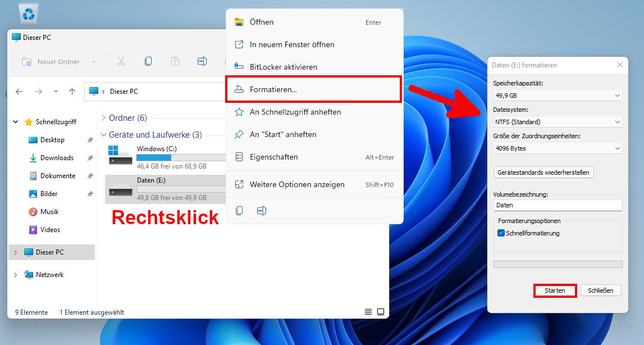644x345 pixels.
Task: Switch to compact list view icon
Action: coord(381,311)
